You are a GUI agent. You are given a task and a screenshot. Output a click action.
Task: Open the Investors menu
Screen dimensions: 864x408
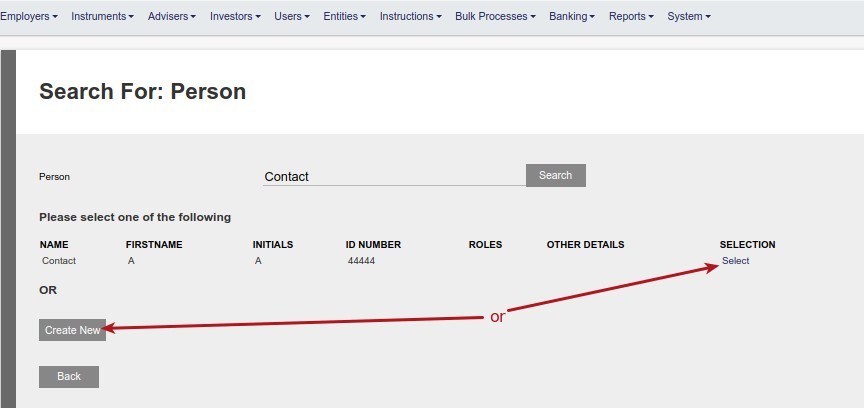point(235,17)
